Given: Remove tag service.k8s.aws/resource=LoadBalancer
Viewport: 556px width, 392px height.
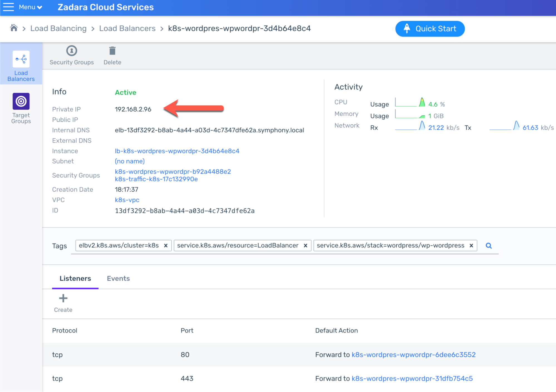Looking at the screenshot, I should [x=305, y=246].
